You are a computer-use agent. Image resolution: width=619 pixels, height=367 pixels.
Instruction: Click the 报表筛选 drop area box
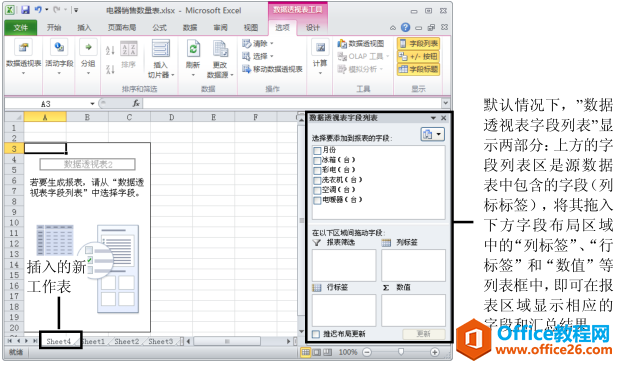click(344, 265)
